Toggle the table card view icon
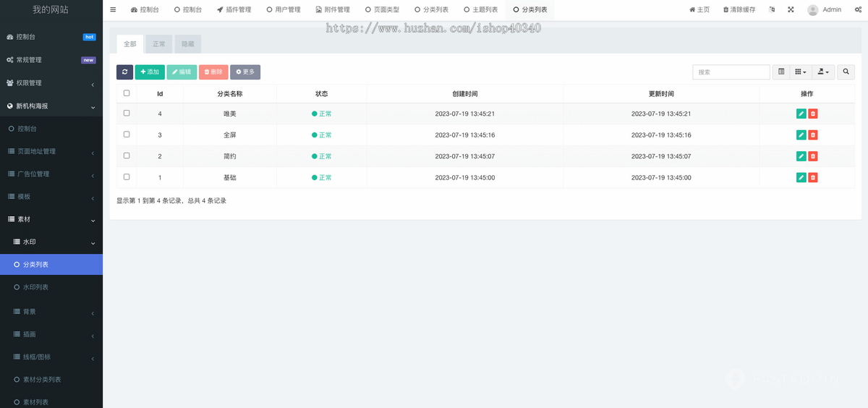This screenshot has height=408, width=868. click(x=781, y=72)
